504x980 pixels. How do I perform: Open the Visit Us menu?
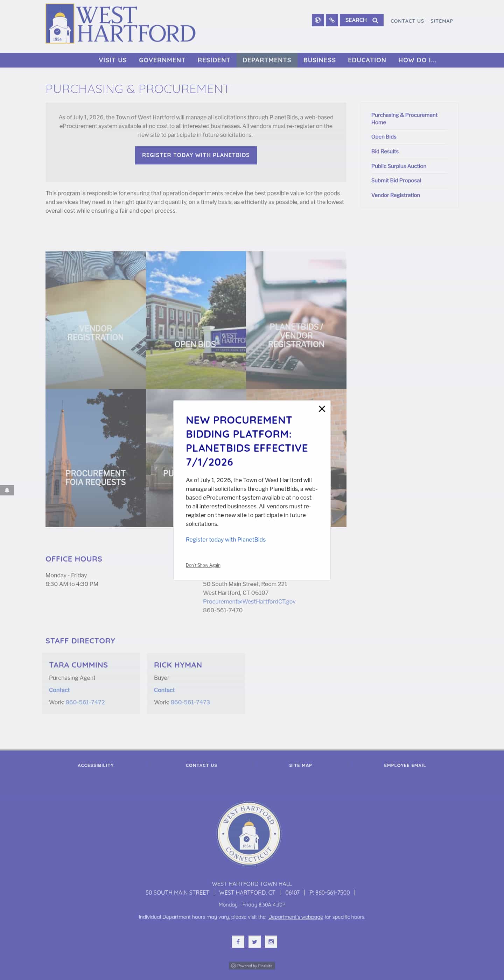(x=113, y=60)
